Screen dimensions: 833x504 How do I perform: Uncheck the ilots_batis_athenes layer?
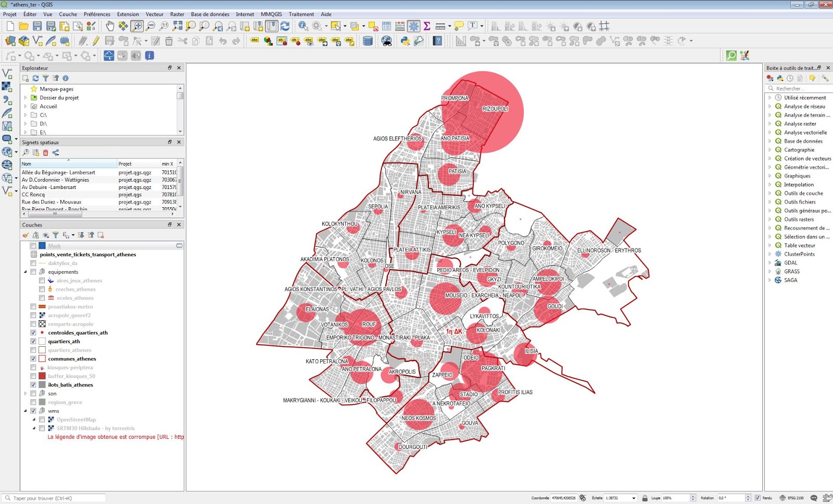point(33,385)
